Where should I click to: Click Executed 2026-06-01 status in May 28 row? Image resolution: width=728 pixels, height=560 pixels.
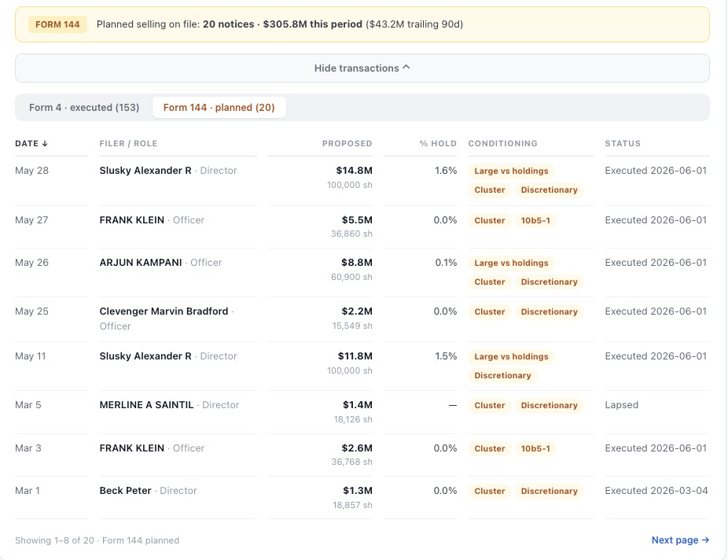[x=656, y=171]
